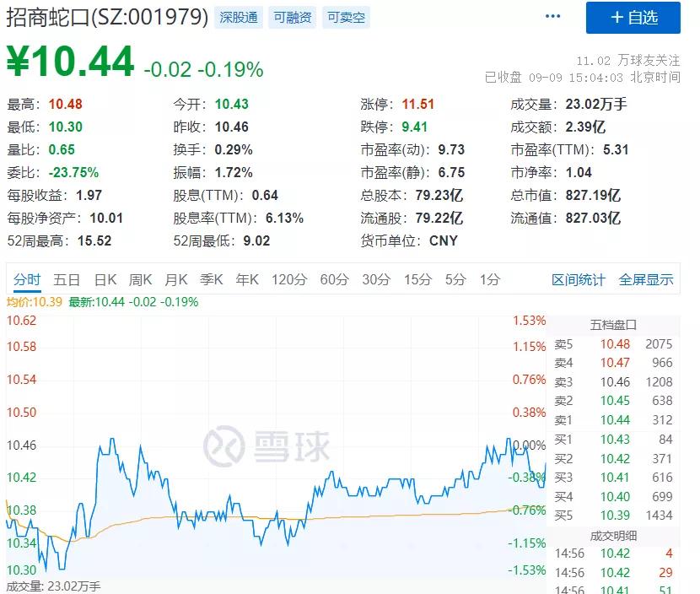
Task: Click the 最低 value 10.30
Action: (66, 127)
